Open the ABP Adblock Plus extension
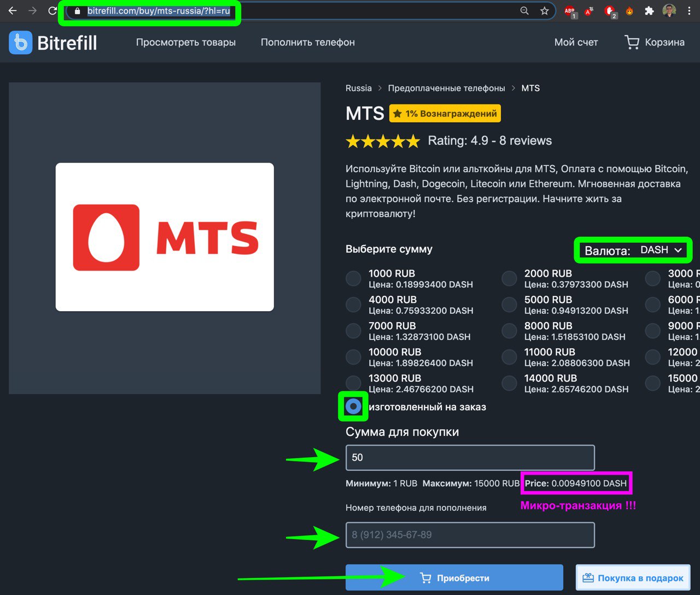Viewport: 700px width, 595px height. tap(570, 11)
